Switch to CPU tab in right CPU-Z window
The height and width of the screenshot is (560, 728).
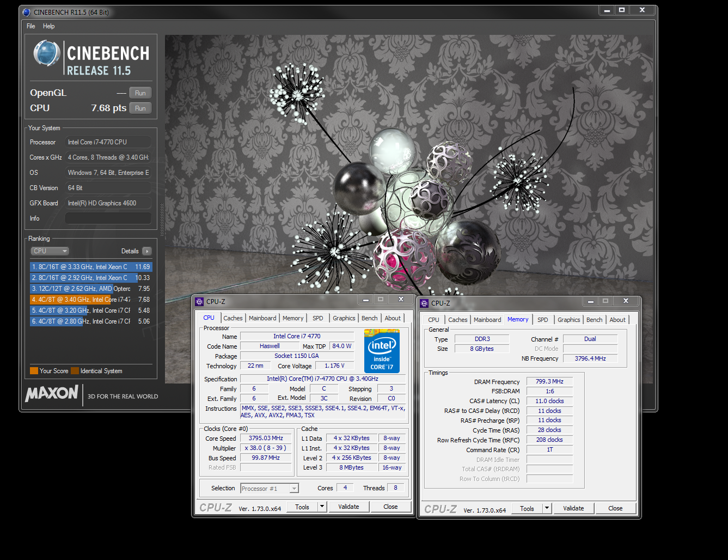[x=433, y=320]
